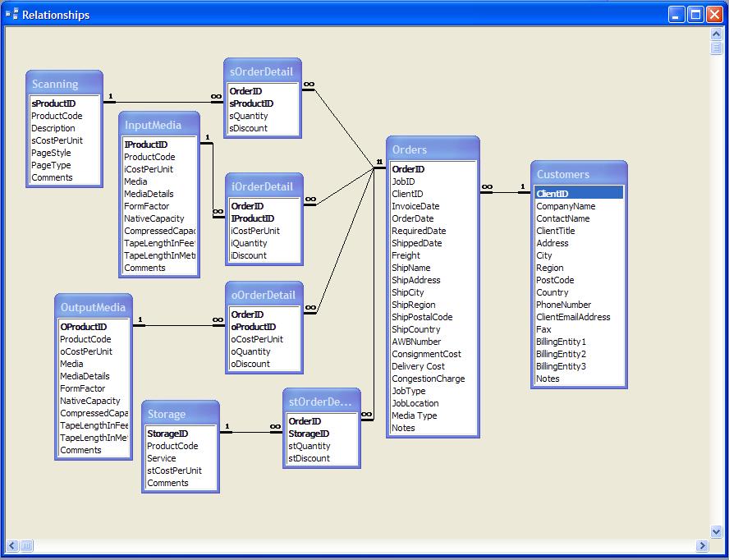Click the vertical scrollbar down arrow
Image resolution: width=729 pixels, height=560 pixels.
[716, 531]
